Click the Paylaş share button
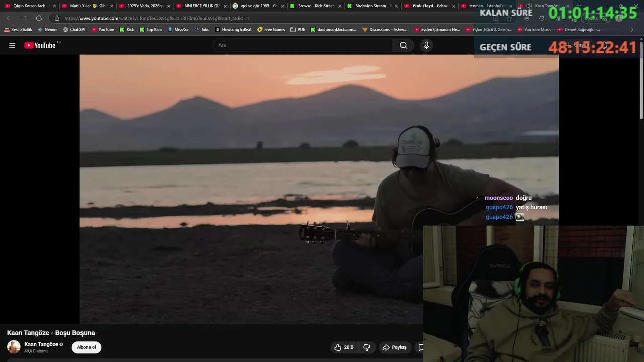Screen dimensions: 644x362 pyautogui.click(x=394, y=347)
